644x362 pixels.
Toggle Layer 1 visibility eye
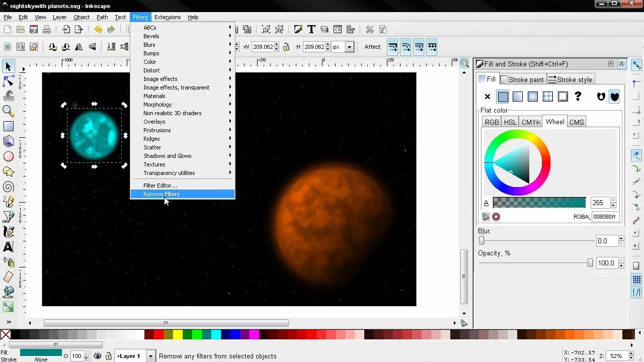click(x=97, y=356)
